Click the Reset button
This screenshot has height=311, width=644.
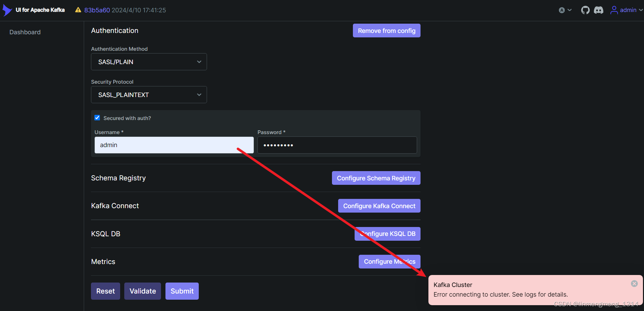[x=105, y=291]
